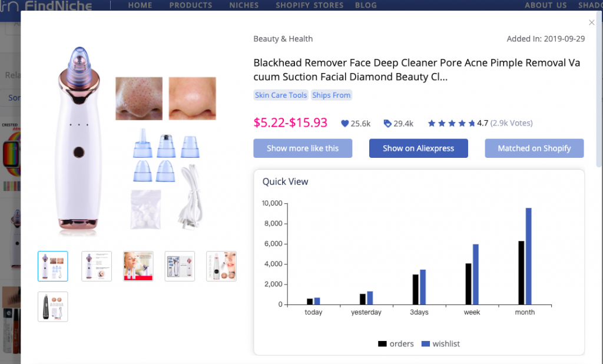
Task: Click the popup's vertical scrollbar
Action: coord(599,90)
